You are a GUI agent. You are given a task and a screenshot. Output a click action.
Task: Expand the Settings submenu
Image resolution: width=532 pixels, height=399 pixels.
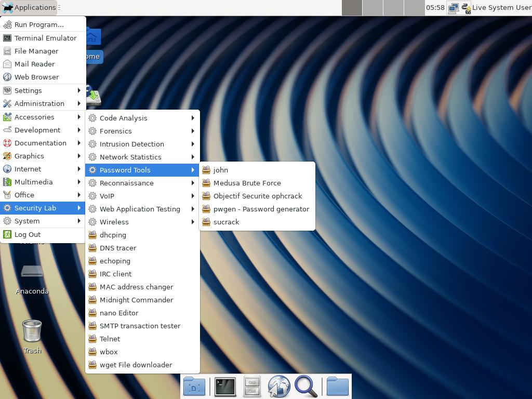pos(43,90)
